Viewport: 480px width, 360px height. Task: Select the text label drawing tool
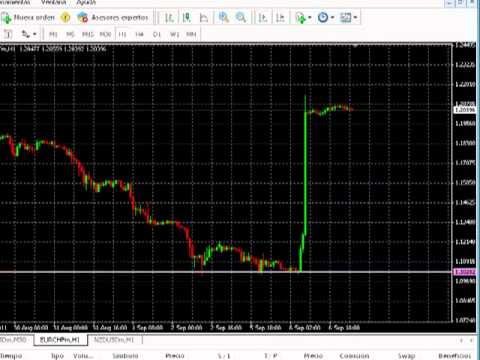click(8, 34)
